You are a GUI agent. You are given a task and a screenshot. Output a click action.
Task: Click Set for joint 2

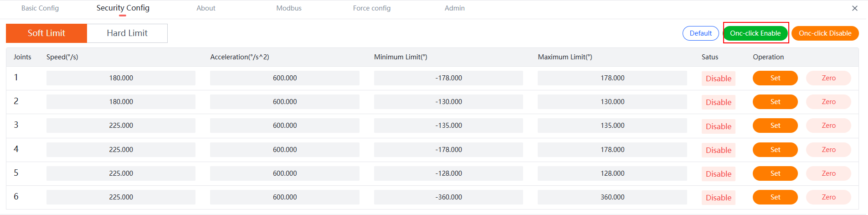(x=775, y=102)
